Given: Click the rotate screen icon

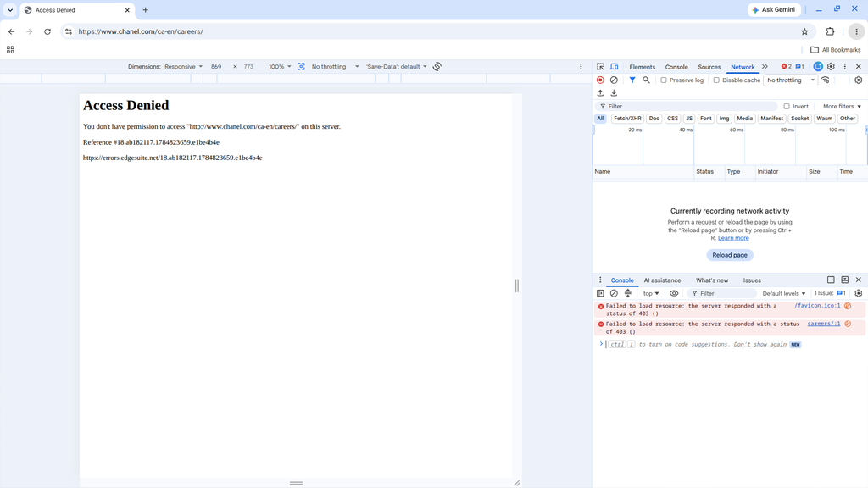Looking at the screenshot, I should pos(437,66).
